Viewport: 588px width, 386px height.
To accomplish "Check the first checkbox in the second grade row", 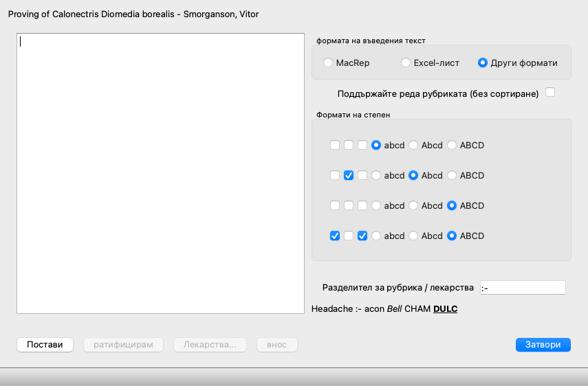I will point(335,175).
